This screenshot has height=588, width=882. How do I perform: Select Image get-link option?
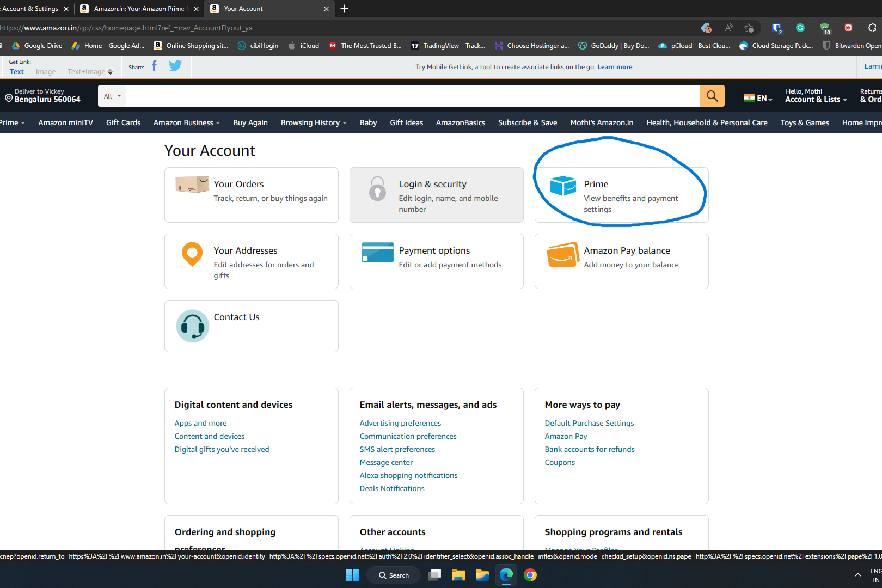(x=46, y=72)
